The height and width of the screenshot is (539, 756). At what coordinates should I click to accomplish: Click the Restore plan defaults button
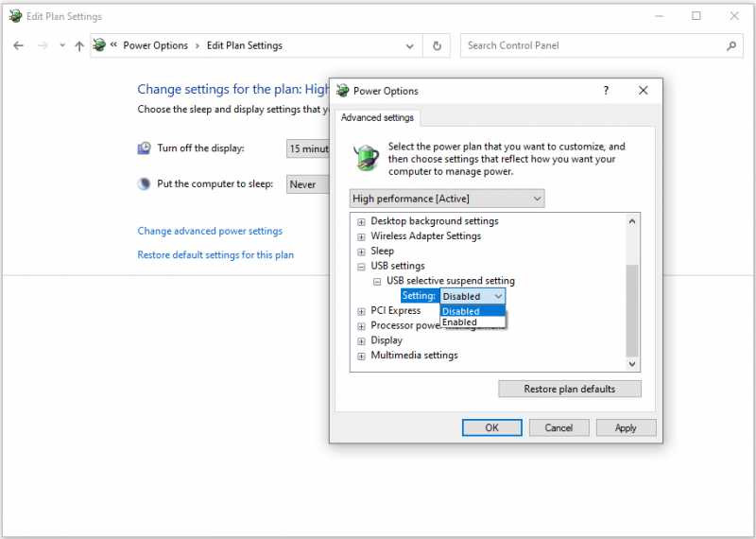[x=570, y=389]
